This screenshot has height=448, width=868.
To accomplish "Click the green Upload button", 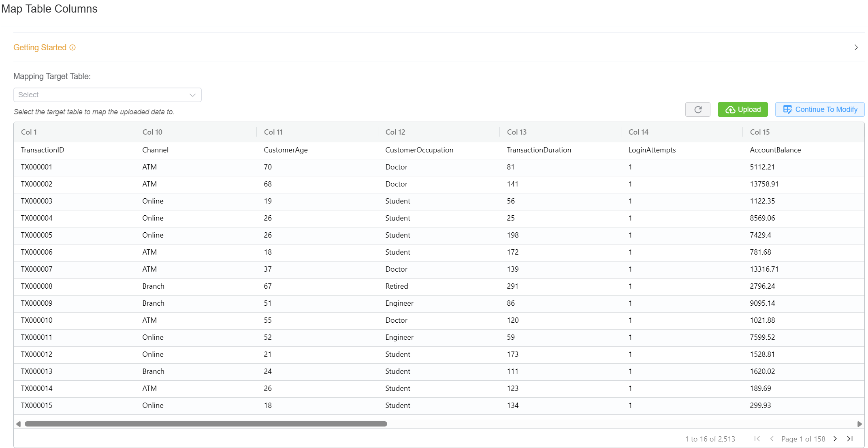I will coord(742,109).
